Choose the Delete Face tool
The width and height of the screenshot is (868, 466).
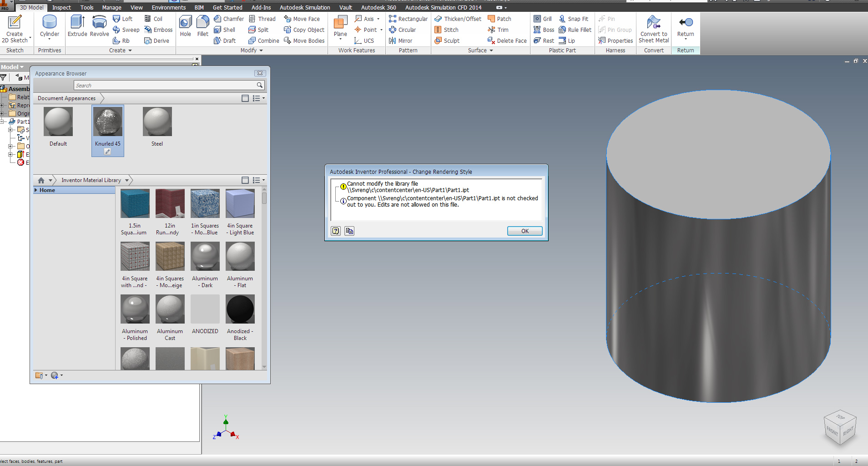click(507, 41)
